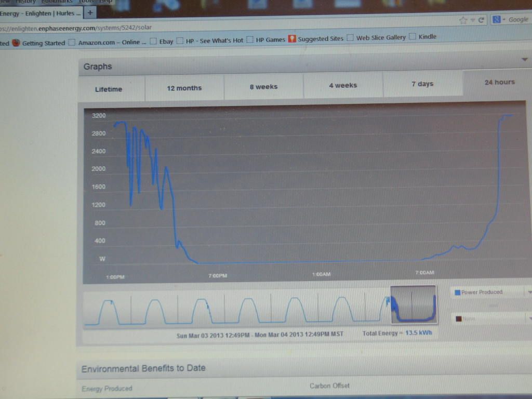Click the dark red series color swatch

pyautogui.click(x=457, y=318)
